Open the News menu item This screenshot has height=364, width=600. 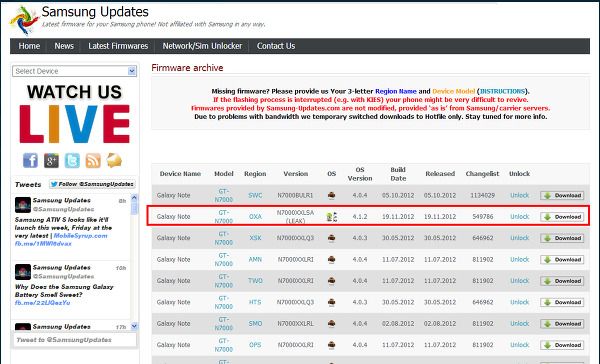pyautogui.click(x=64, y=46)
